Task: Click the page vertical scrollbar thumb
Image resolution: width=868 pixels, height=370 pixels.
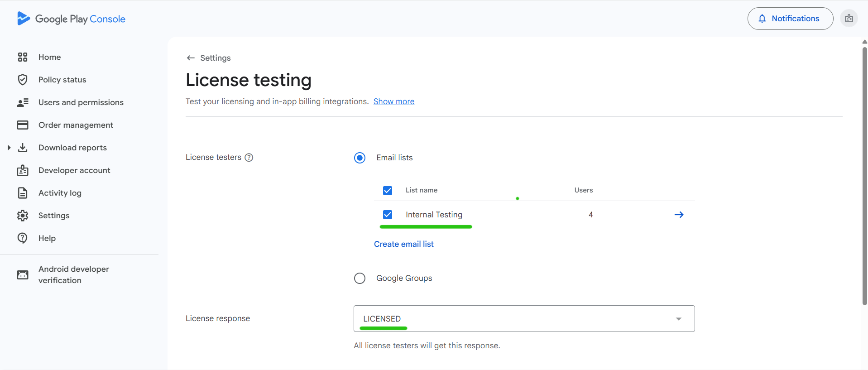Action: [x=864, y=176]
